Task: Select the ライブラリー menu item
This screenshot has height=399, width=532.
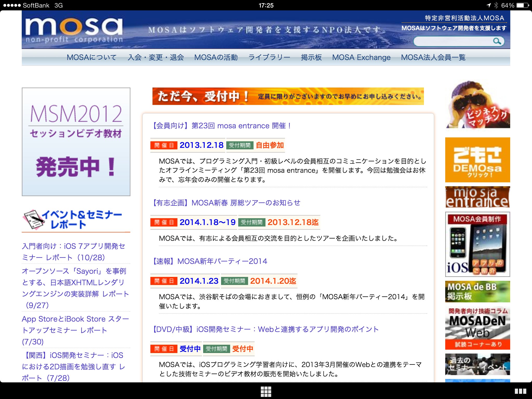Action: pyautogui.click(x=269, y=57)
